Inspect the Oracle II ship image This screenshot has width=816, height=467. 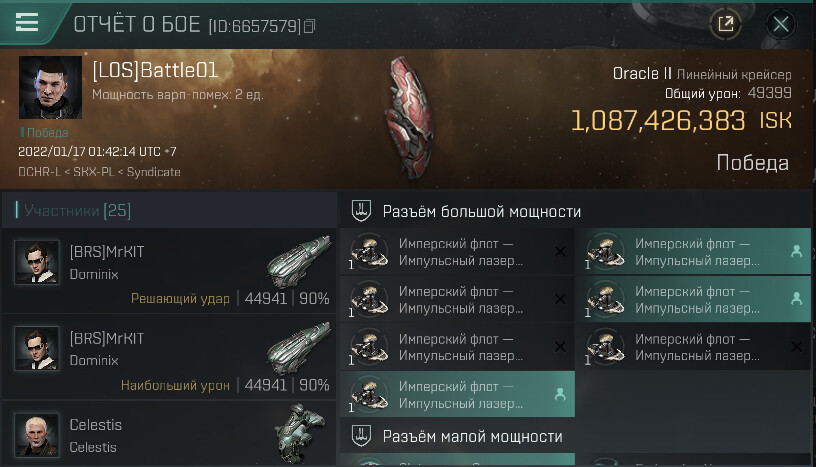[x=410, y=118]
